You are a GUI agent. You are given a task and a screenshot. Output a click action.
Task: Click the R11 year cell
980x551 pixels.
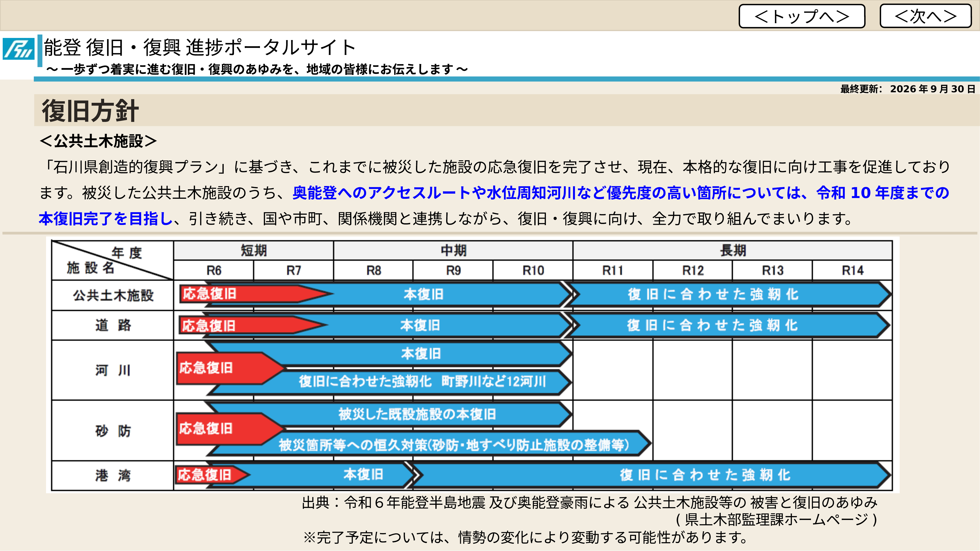click(613, 270)
